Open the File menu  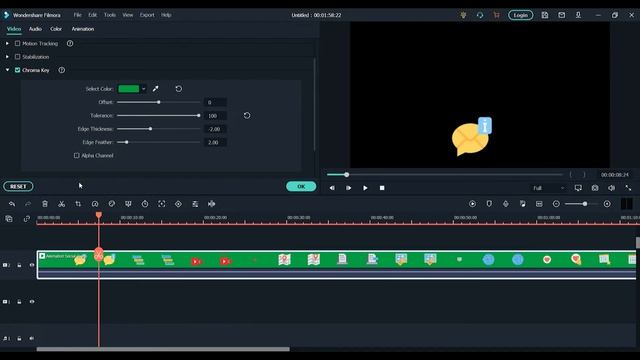tap(78, 15)
